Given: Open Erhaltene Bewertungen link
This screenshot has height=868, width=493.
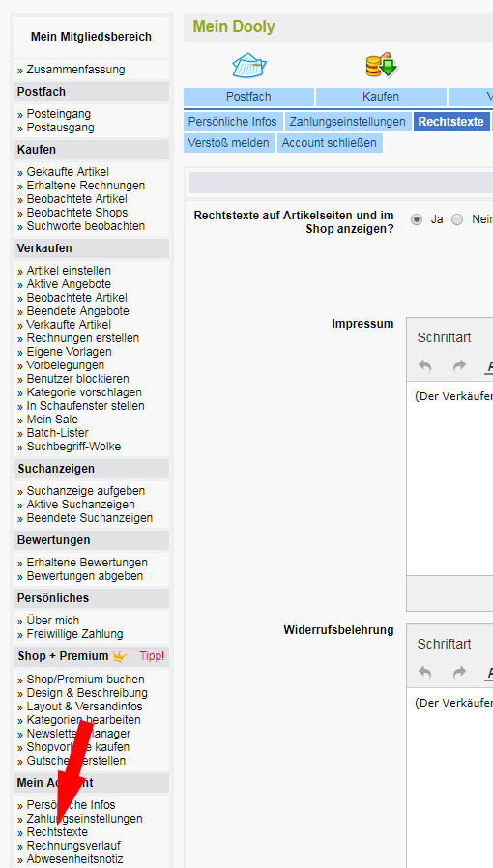Looking at the screenshot, I should click(x=87, y=563).
